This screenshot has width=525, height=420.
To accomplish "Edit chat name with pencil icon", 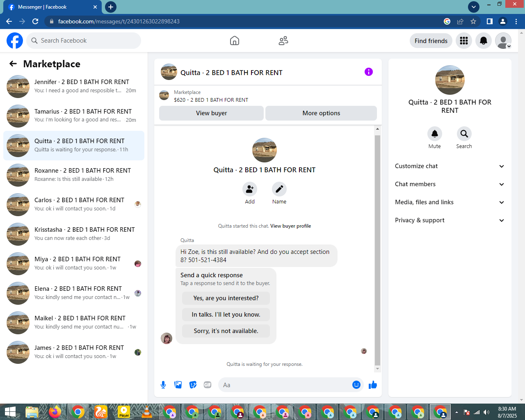I will pyautogui.click(x=279, y=189).
